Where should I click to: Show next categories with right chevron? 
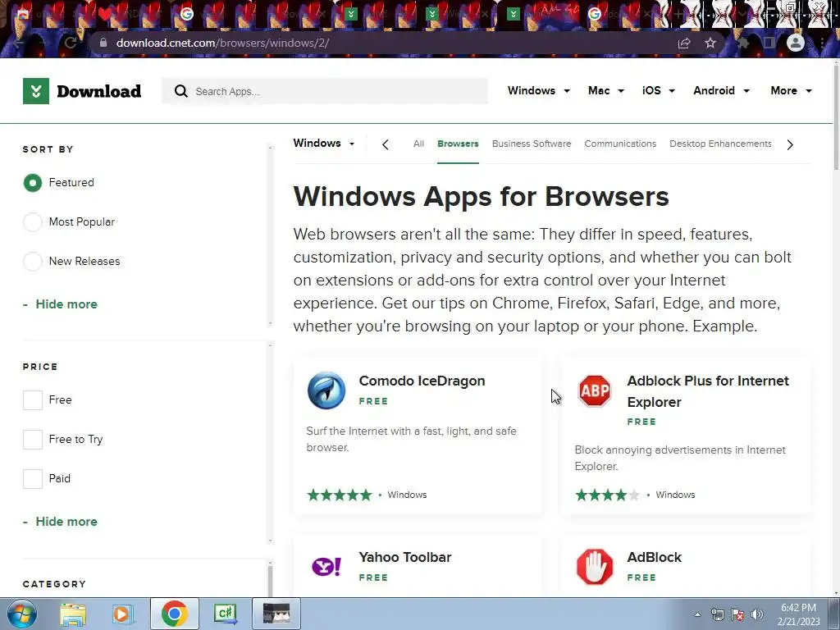click(x=790, y=144)
